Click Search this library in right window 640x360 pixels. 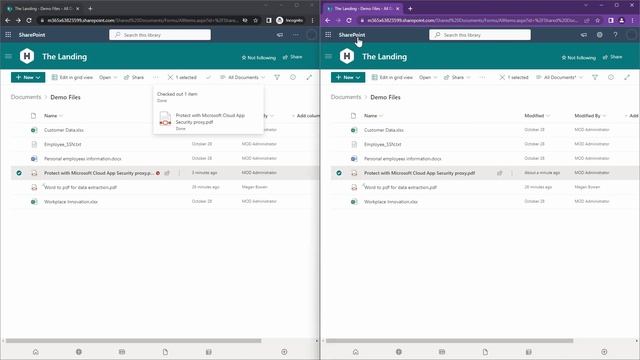[480, 35]
